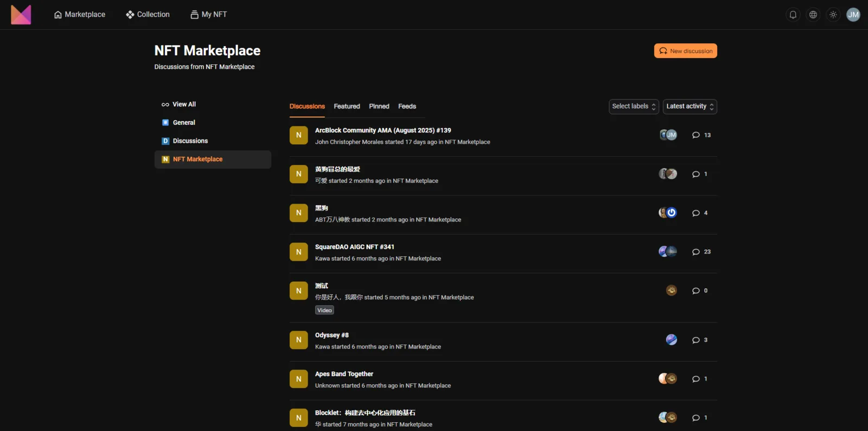Click the Video label tag
The image size is (868, 431).
click(x=324, y=310)
